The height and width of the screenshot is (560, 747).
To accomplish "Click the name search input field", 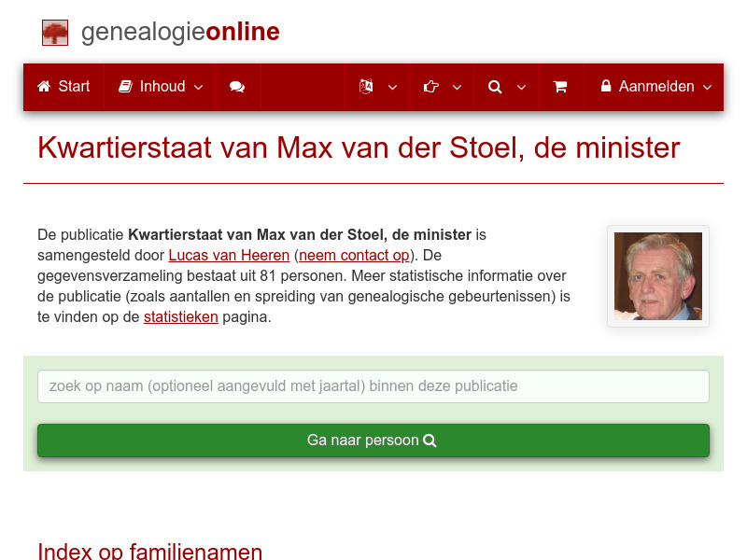I will (x=373, y=385).
